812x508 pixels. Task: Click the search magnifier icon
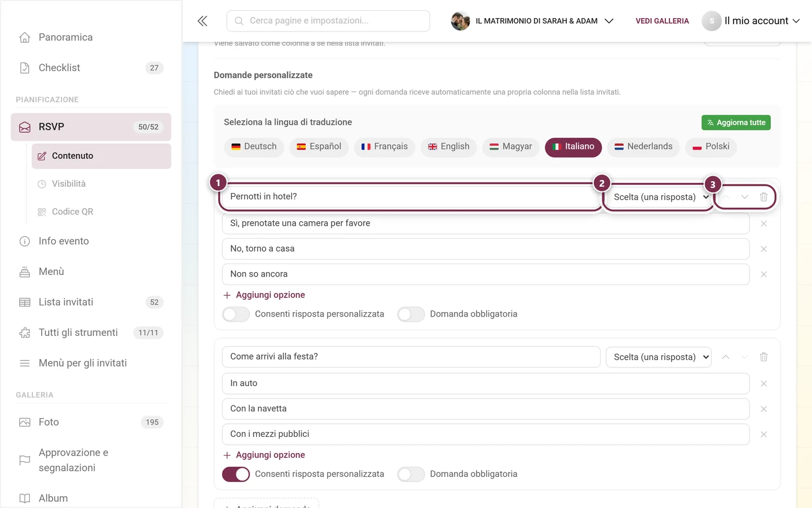click(239, 21)
